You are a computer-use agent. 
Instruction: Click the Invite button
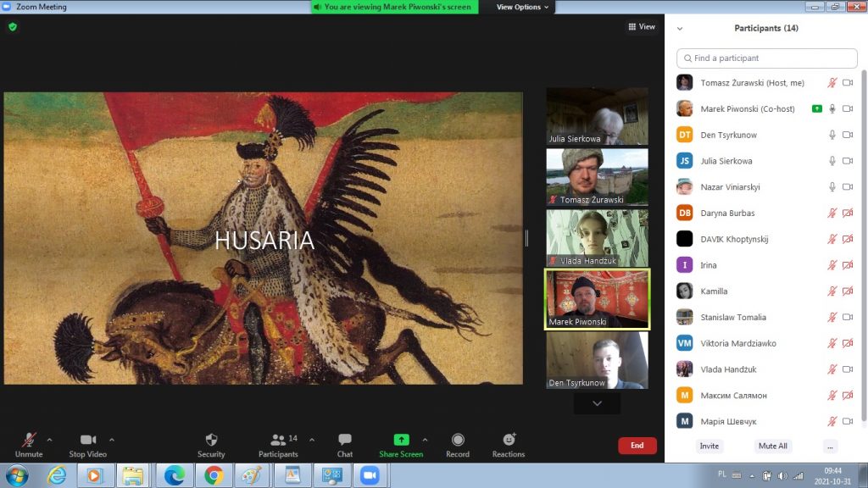pos(709,446)
